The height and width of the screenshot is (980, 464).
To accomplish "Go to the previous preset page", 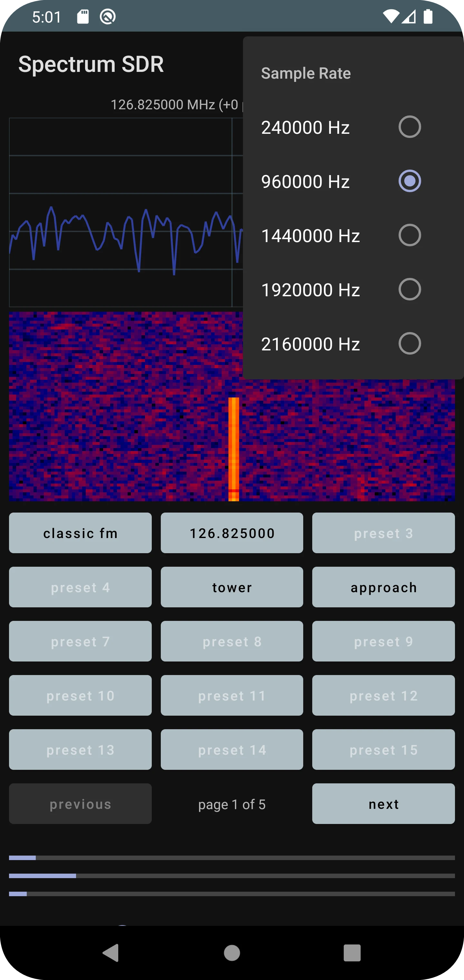I will pos(80,804).
